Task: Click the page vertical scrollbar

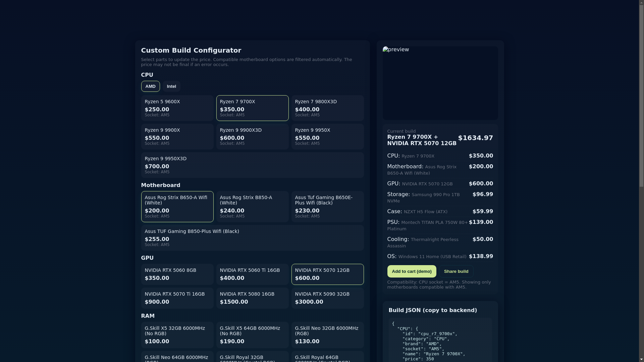Action: tap(641, 181)
